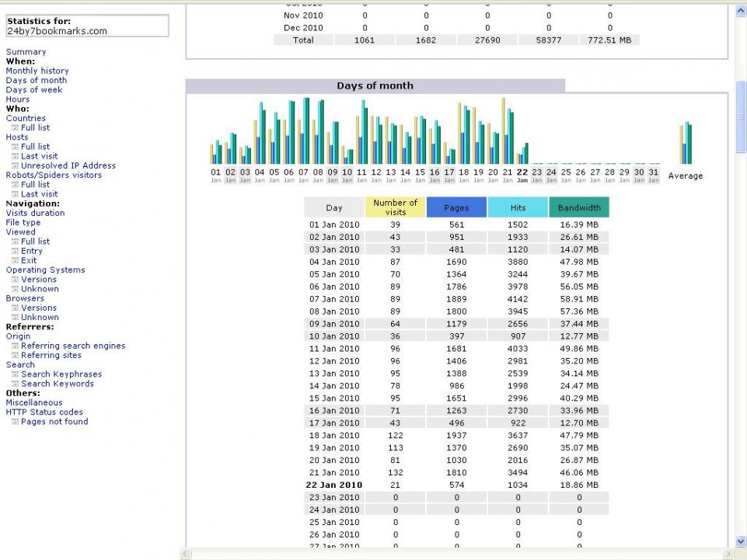Click the green Bandwidth column header

point(579,207)
